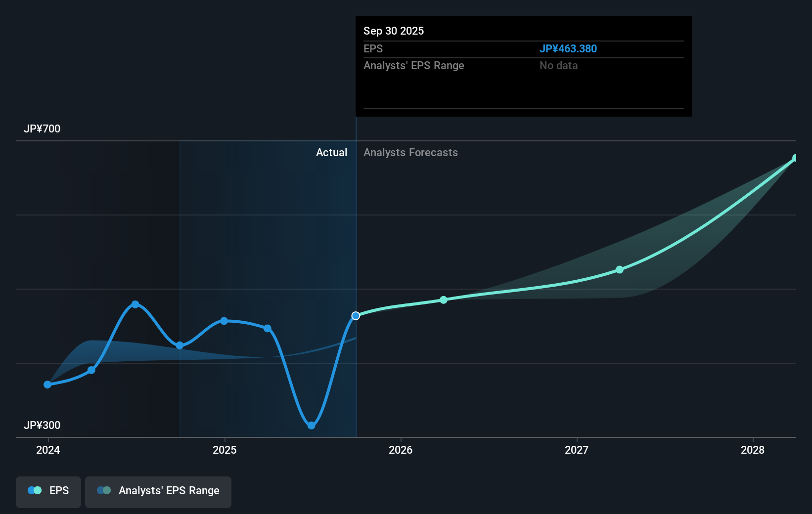Select the highlighted data point at the Actual/Forecast boundary
The image size is (812, 514).
(356, 315)
